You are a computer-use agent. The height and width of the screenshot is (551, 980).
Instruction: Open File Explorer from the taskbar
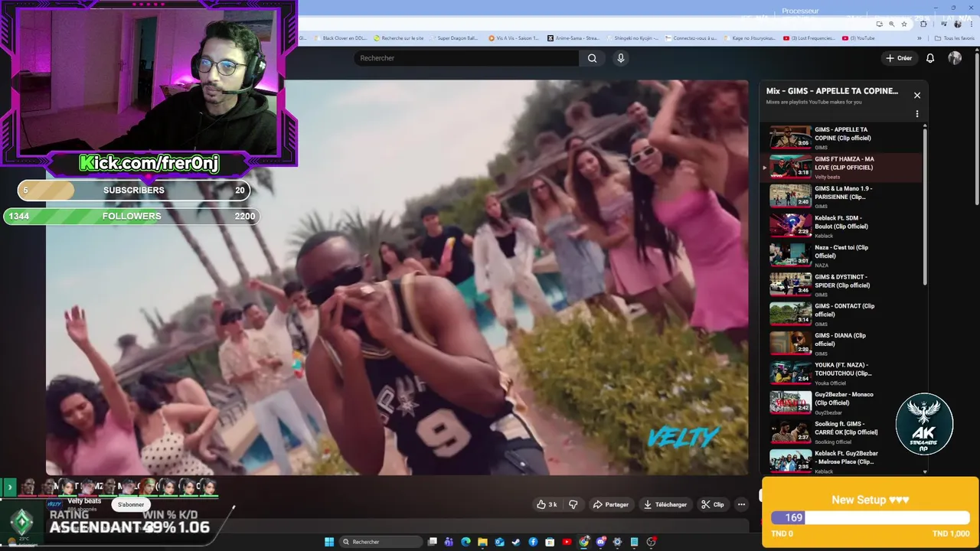click(483, 542)
